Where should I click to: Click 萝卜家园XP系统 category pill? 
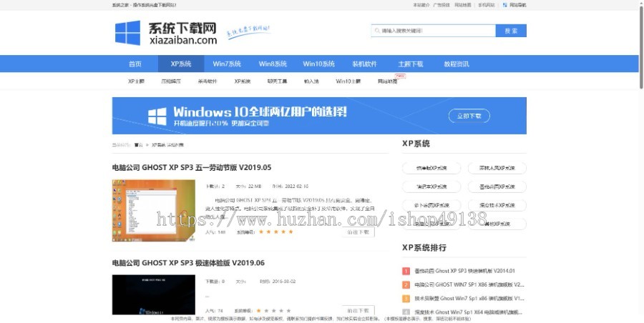coord(431,205)
